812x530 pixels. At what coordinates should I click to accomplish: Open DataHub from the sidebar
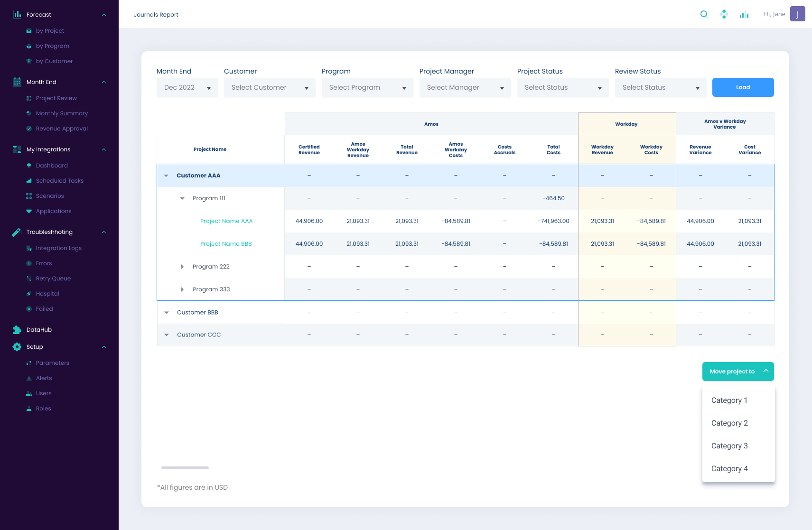point(39,330)
